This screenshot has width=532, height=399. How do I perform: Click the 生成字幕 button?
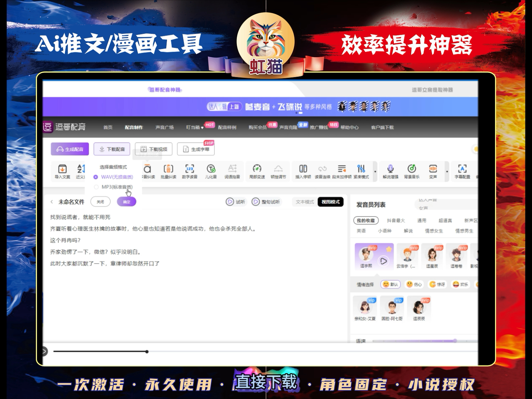196,149
